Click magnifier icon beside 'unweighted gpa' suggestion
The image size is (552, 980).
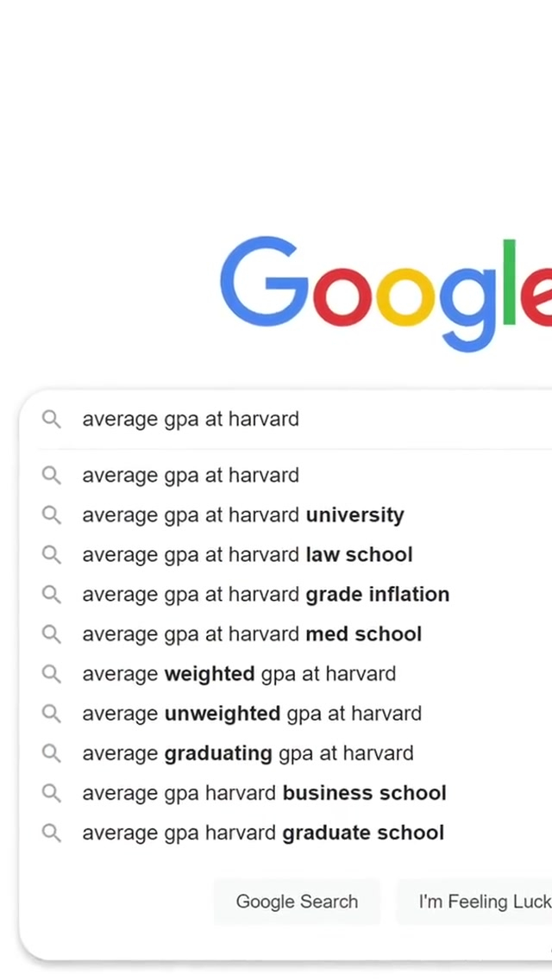(x=52, y=714)
